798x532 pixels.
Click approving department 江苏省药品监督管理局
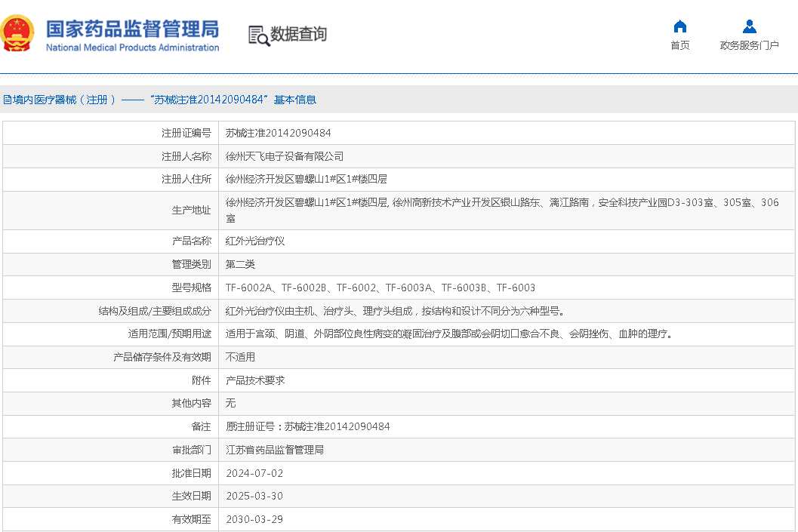[x=275, y=450]
